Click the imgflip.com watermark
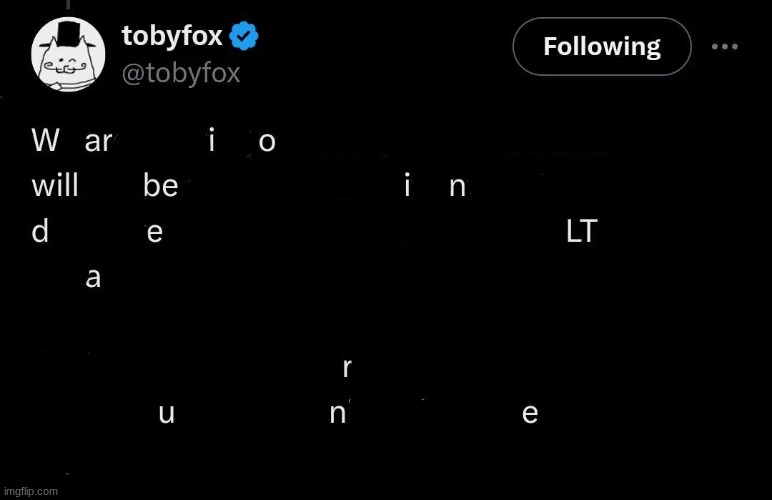Viewport: 772px width, 500px height. (x=30, y=491)
